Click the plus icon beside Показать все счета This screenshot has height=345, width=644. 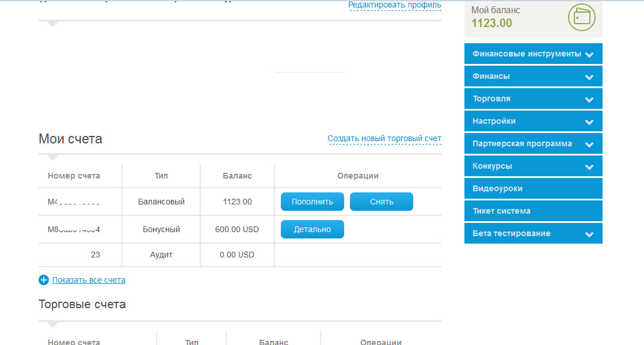tap(44, 280)
